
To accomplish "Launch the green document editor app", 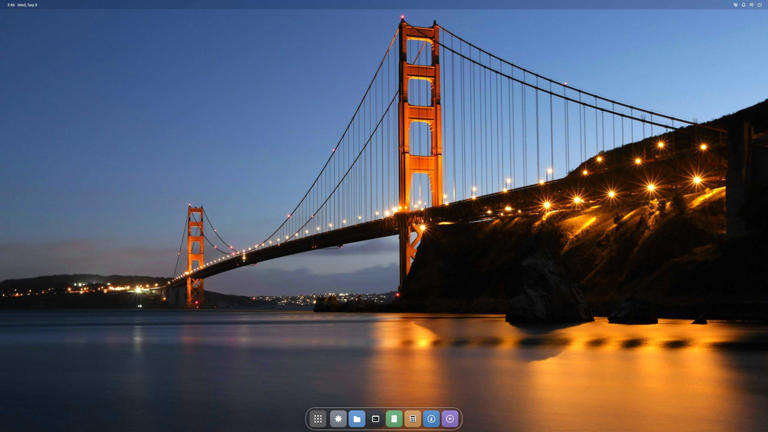I will click(x=394, y=419).
